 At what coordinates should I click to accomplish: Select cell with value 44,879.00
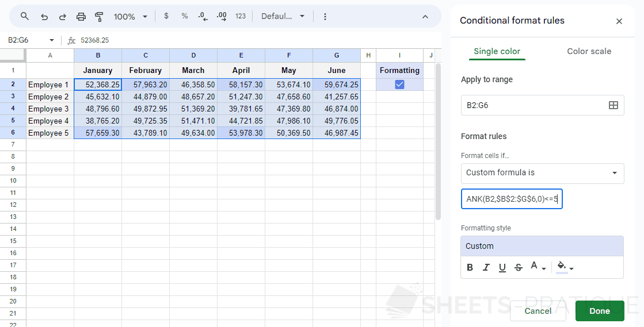[146, 97]
